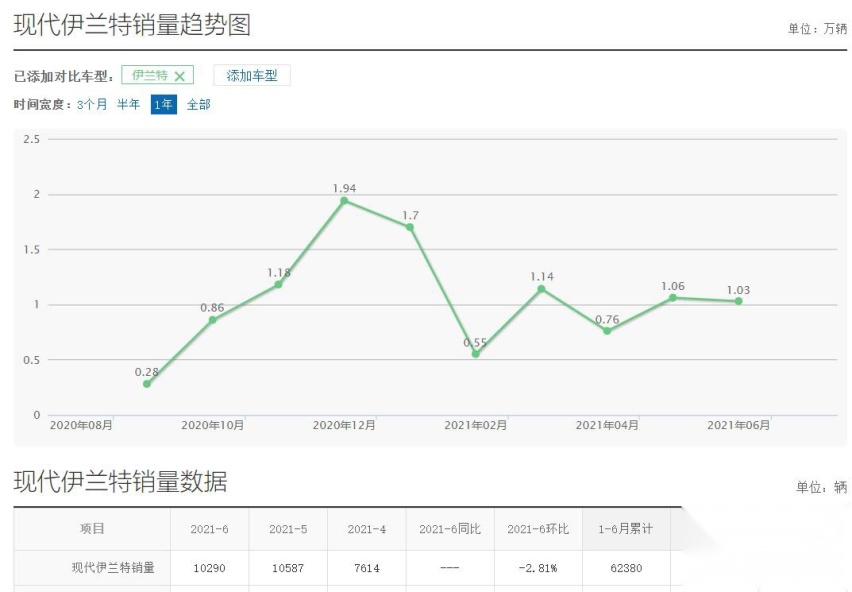This screenshot has width=852, height=592.
Task: Click the 2021-6 column header
Action: [x=209, y=529]
